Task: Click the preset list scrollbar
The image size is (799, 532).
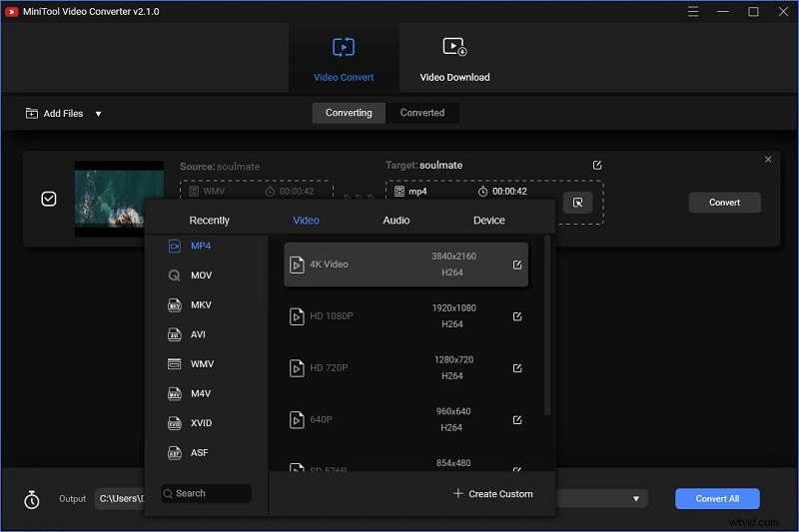Action: [x=547, y=325]
